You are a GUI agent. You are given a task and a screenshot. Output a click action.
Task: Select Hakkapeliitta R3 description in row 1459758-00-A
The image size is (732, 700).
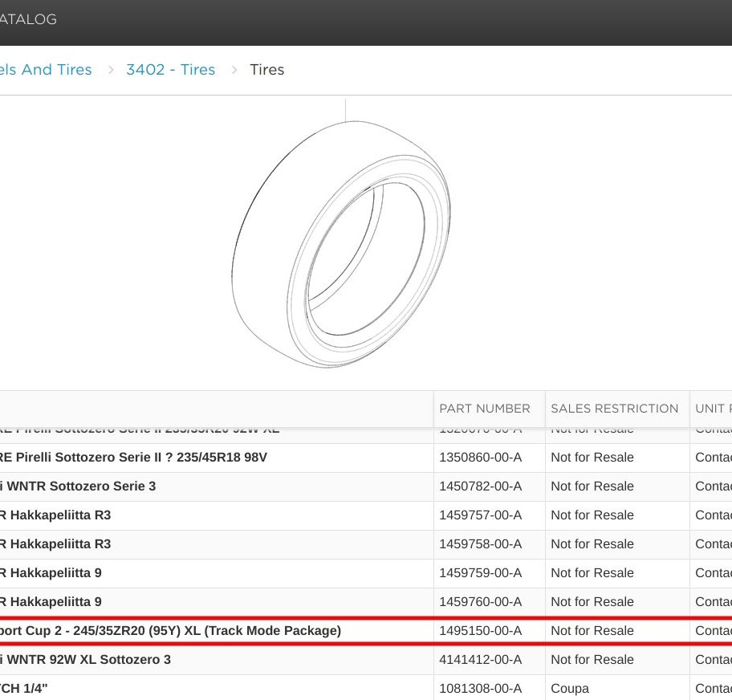click(x=55, y=544)
